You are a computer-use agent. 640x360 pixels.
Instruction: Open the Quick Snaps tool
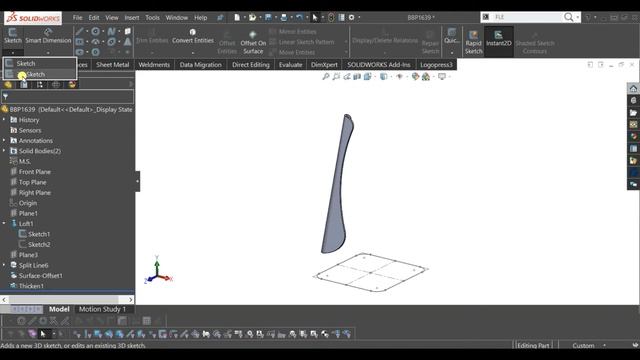[451, 36]
